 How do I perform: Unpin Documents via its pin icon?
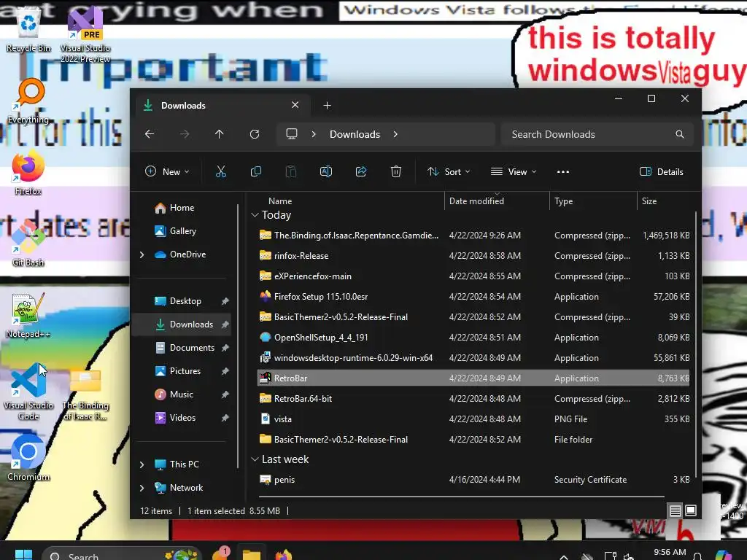click(225, 348)
